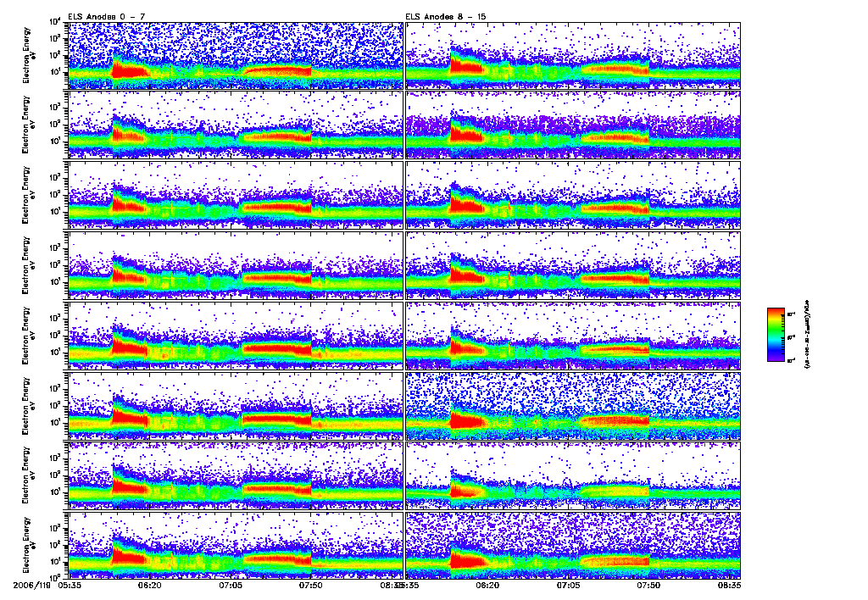Click the "2006/119" date label on the time axis
The height and width of the screenshot is (600, 868).
[x=31, y=585]
